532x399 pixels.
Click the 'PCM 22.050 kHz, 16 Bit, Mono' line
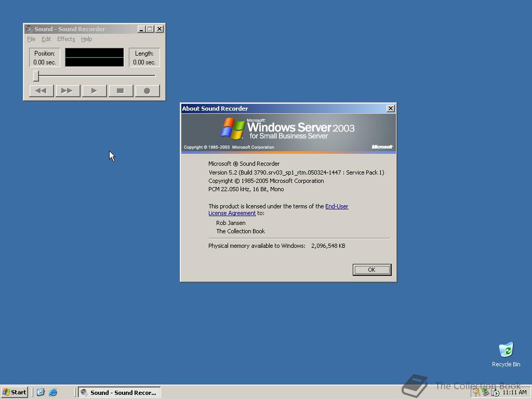246,189
